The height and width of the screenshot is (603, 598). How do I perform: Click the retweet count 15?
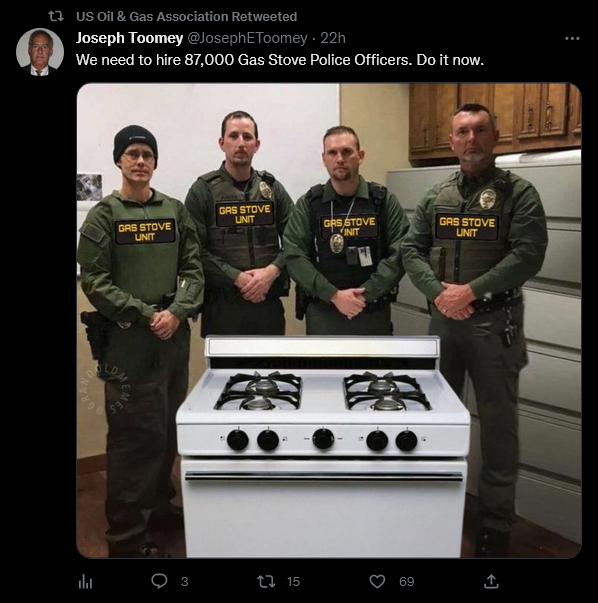pyautogui.click(x=293, y=581)
